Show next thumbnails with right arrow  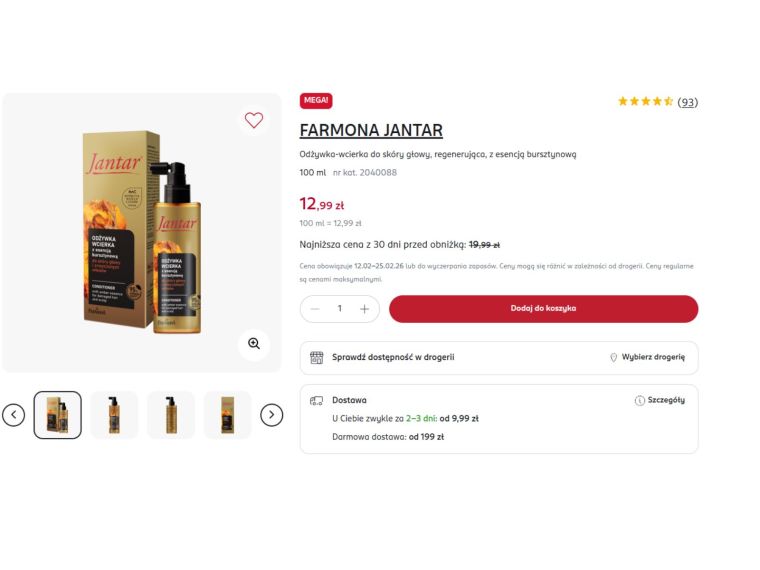[x=271, y=415]
